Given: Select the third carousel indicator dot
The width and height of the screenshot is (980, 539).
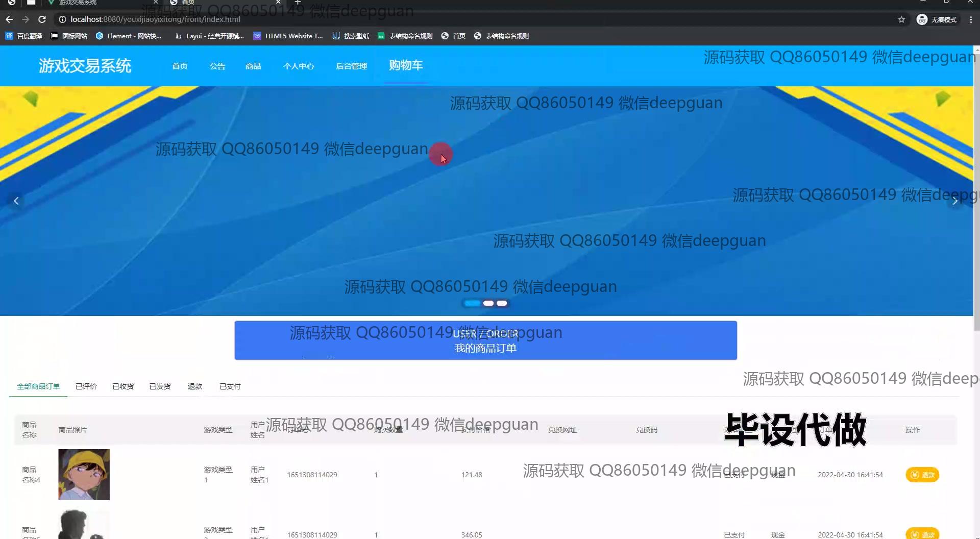Looking at the screenshot, I should 502,303.
